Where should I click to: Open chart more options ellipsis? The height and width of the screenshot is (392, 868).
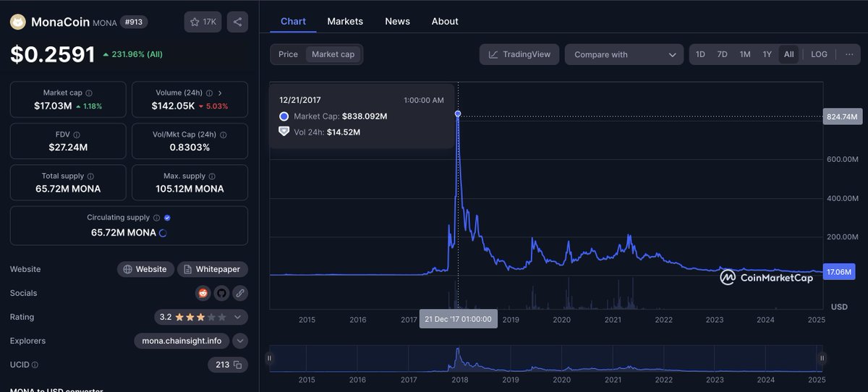[x=849, y=54]
